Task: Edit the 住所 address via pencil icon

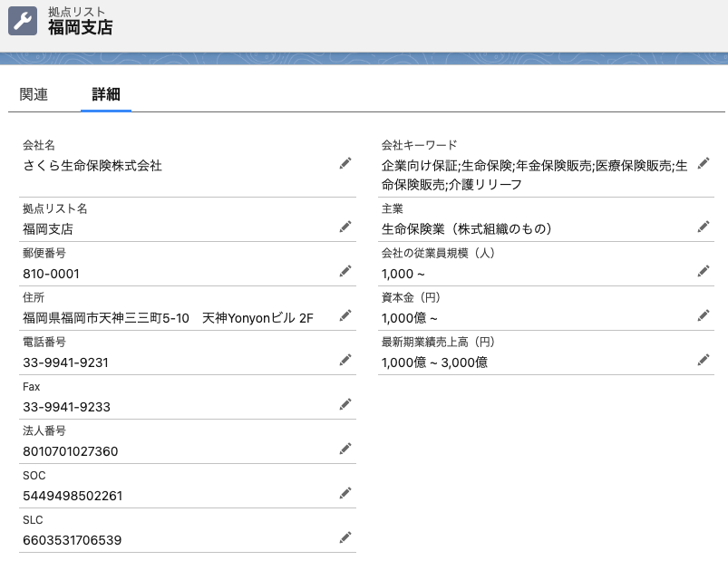Action: pos(345,315)
